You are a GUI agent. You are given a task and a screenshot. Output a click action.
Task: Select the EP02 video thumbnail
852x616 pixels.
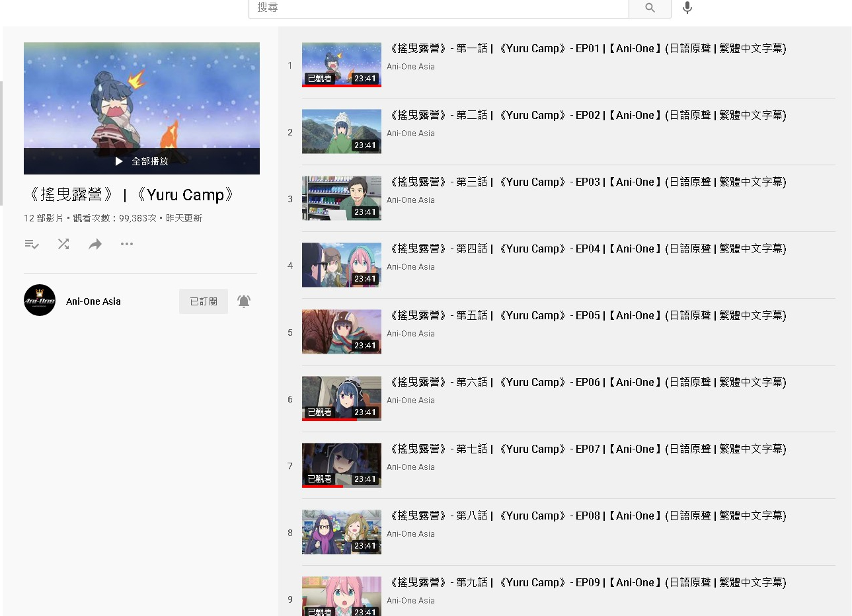click(x=341, y=132)
